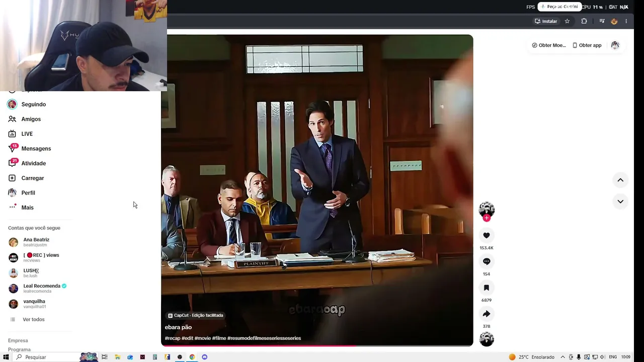Click the Instalar app button in the address bar
The image size is (644, 362).
pyautogui.click(x=546, y=21)
